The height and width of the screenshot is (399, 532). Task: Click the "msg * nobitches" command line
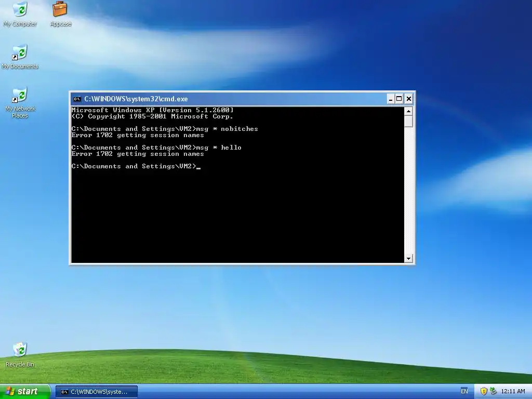pos(165,129)
